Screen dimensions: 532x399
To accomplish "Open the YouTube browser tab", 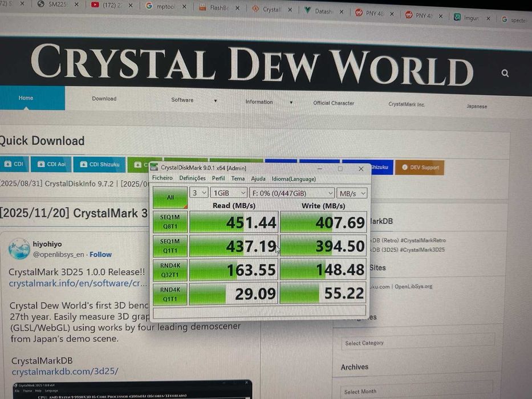I will tap(108, 5).
